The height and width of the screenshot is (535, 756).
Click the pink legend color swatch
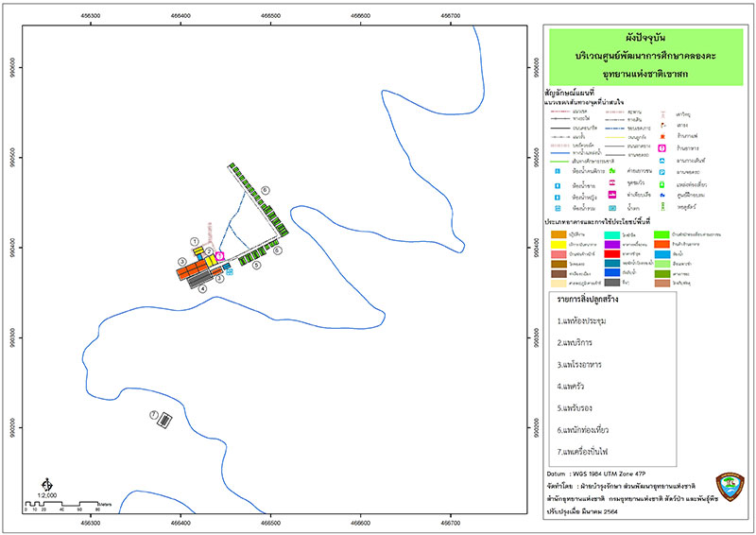click(558, 254)
